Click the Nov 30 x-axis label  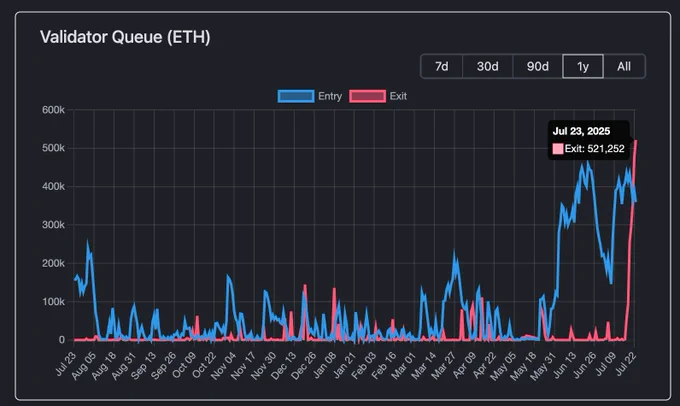pyautogui.click(x=265, y=365)
